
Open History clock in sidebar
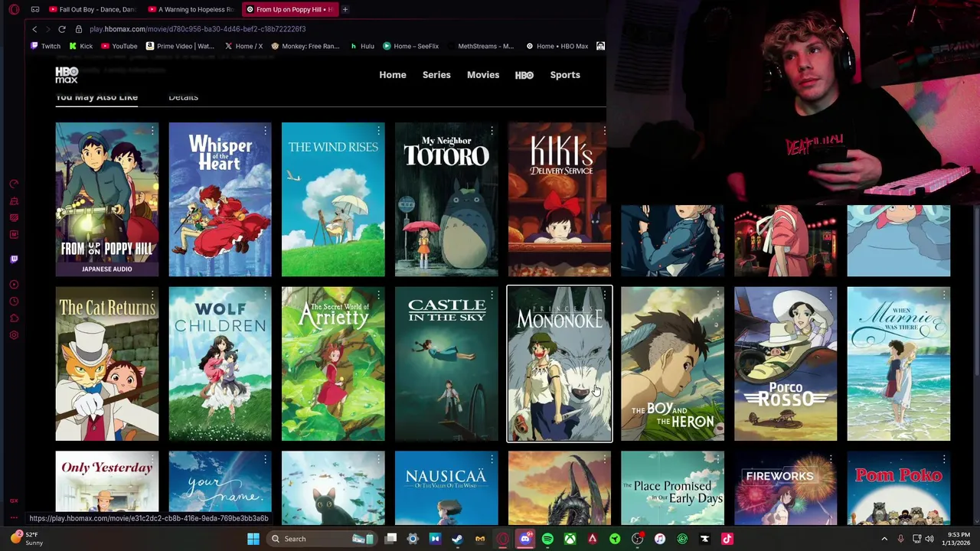pos(14,302)
